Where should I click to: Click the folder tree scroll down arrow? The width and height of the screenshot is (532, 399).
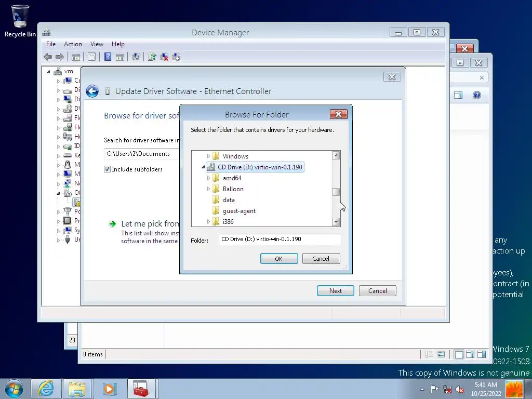(x=336, y=222)
